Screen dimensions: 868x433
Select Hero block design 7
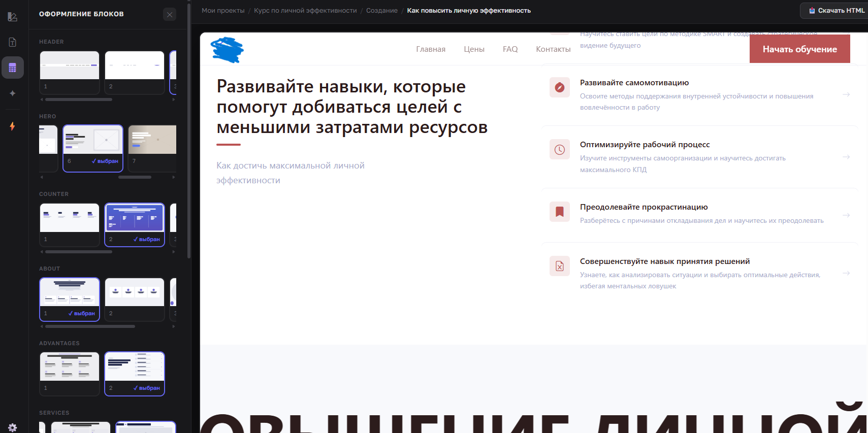(x=152, y=148)
